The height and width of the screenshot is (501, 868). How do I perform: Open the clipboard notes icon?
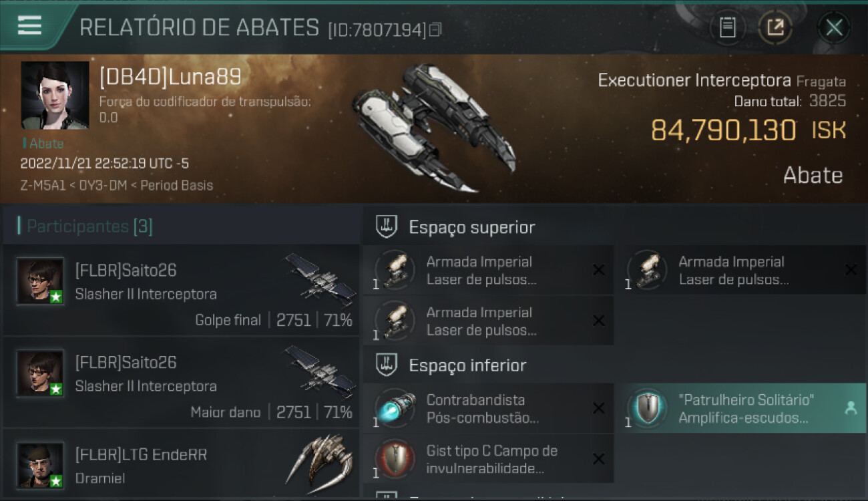coord(727,27)
